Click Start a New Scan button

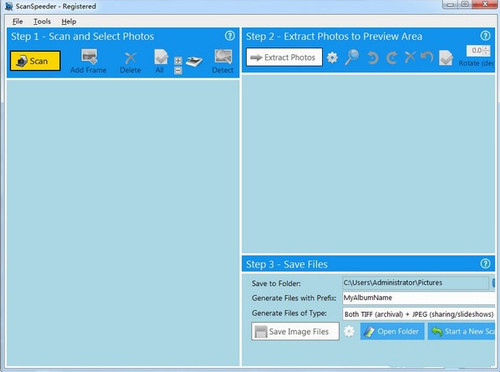click(x=462, y=331)
